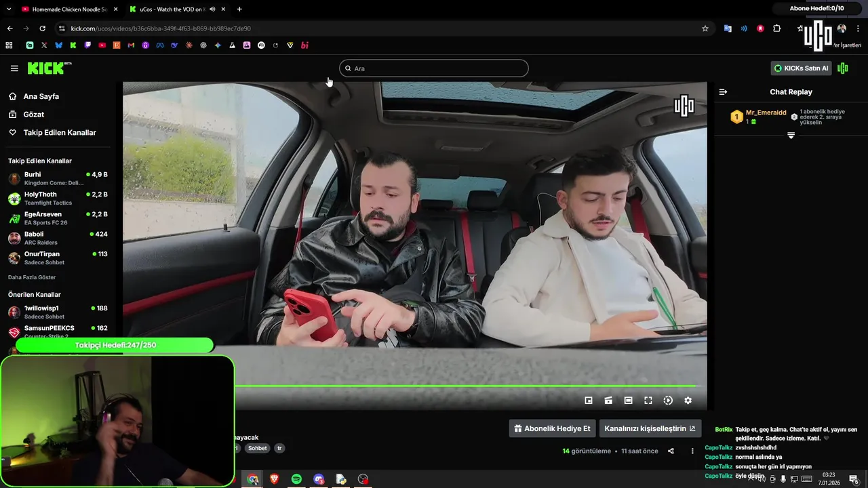Open the Google Translate extension icon
Image resolution: width=868 pixels, height=488 pixels.
tap(728, 28)
